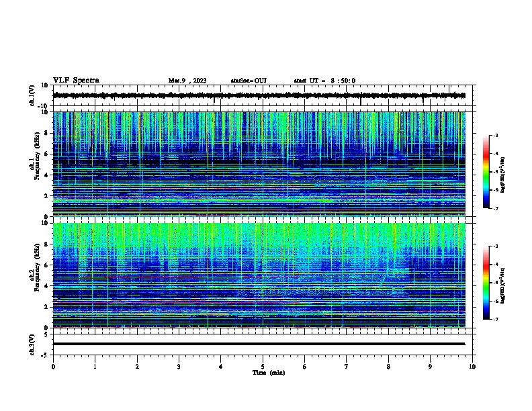Click time axis tick label 4
This screenshot has height=411, width=532.
coord(221,367)
